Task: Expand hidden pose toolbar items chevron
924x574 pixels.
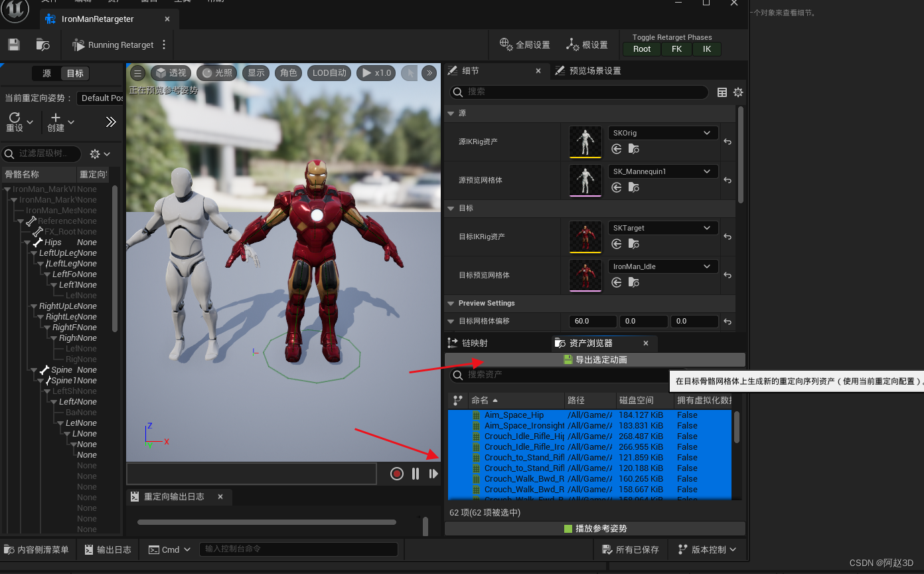Action: click(x=111, y=122)
